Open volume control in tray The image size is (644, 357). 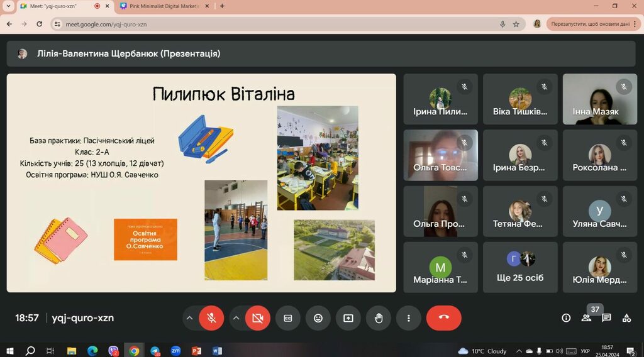[559, 351]
